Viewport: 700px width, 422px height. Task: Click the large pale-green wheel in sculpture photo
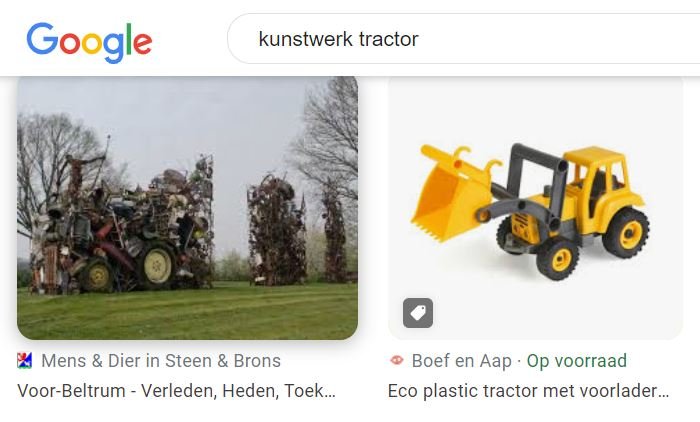158,266
